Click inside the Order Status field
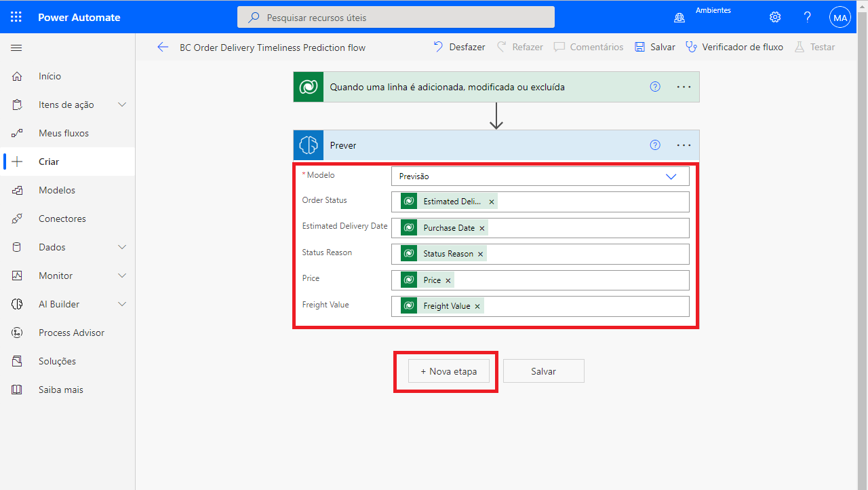The image size is (868, 490). 540,202
